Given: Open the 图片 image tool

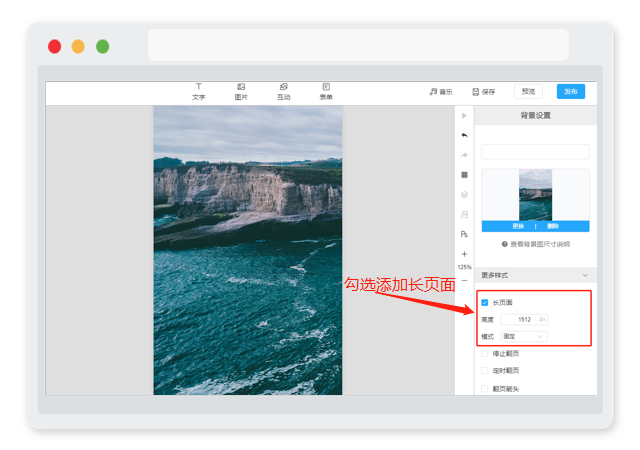Looking at the screenshot, I should click(x=241, y=91).
